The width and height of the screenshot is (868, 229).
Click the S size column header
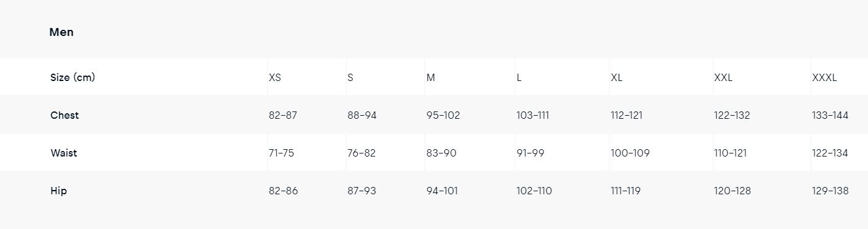click(x=350, y=78)
